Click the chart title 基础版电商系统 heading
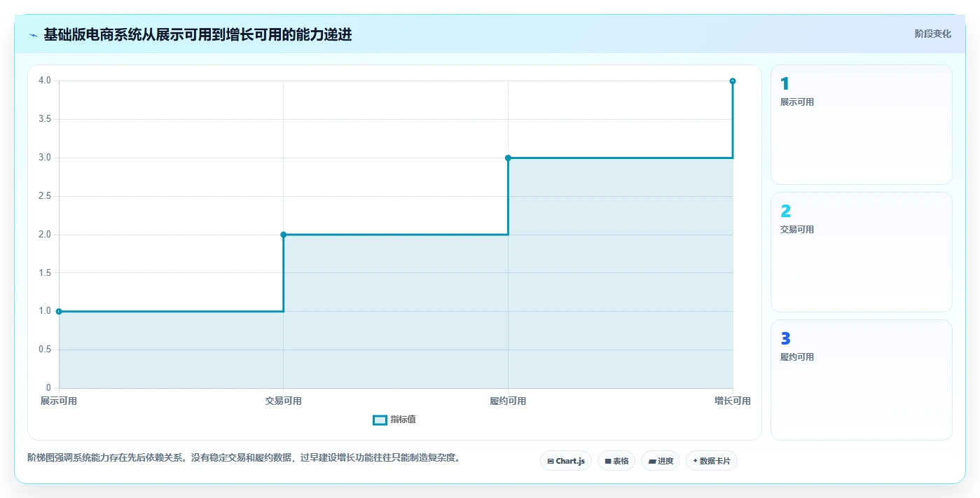The height and width of the screenshot is (498, 980). pyautogui.click(x=198, y=34)
